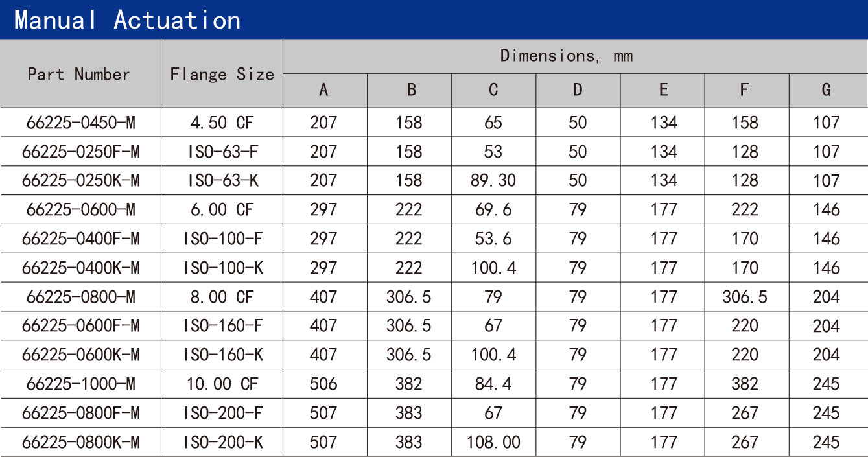Select the column G header
Viewport: 868px width, 457px height.
pos(826,90)
